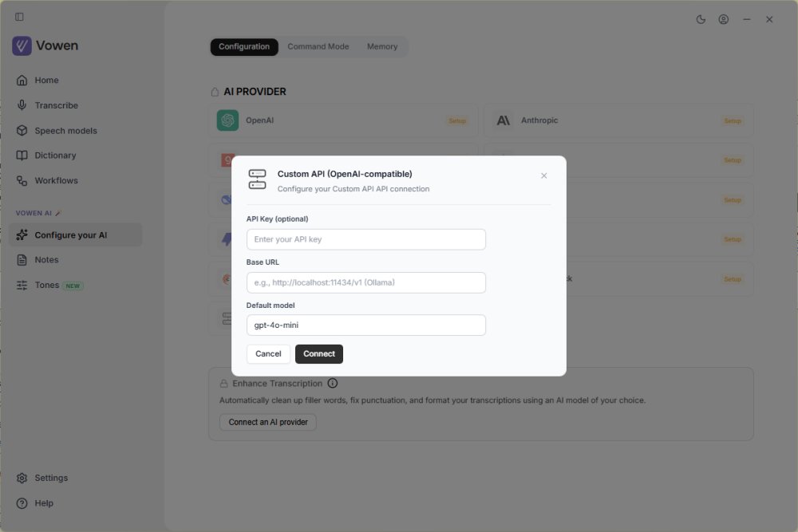The image size is (798, 532).
Task: Click the Vowen logo icon
Action: tap(22, 45)
